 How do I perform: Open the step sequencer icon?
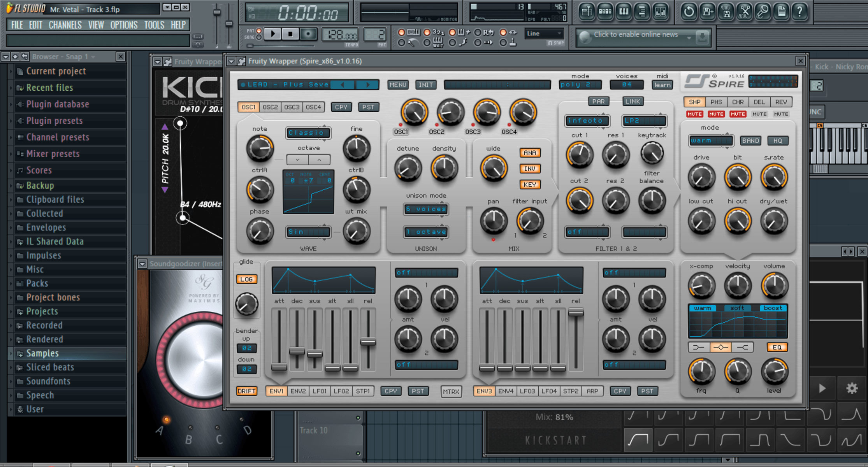tap(605, 12)
